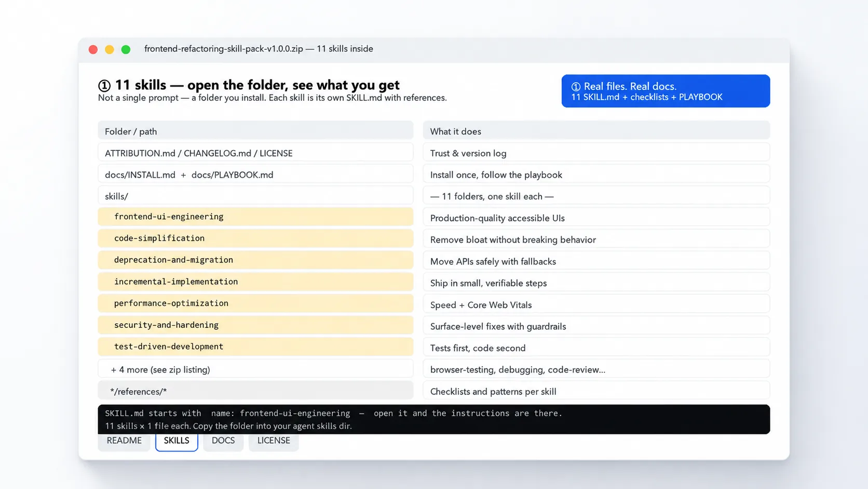Image resolution: width=868 pixels, height=489 pixels.
Task: Click the 'SKILL.md starts with' terminal line
Action: (x=333, y=413)
